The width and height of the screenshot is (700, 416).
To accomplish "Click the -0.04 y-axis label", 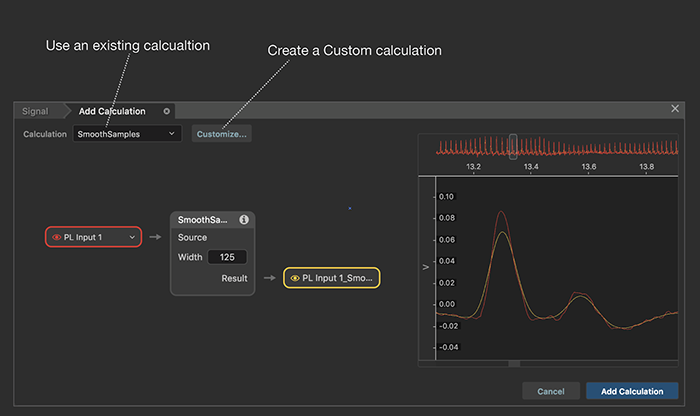I will pos(448,347).
